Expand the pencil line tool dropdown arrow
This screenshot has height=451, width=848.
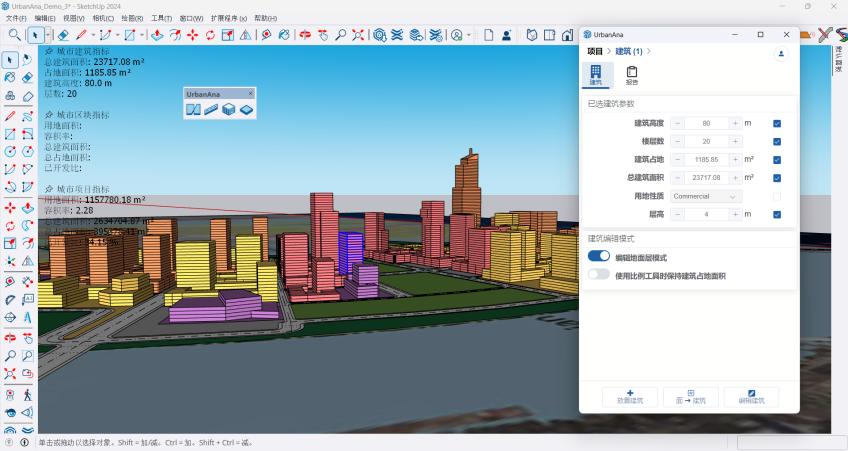coord(93,35)
